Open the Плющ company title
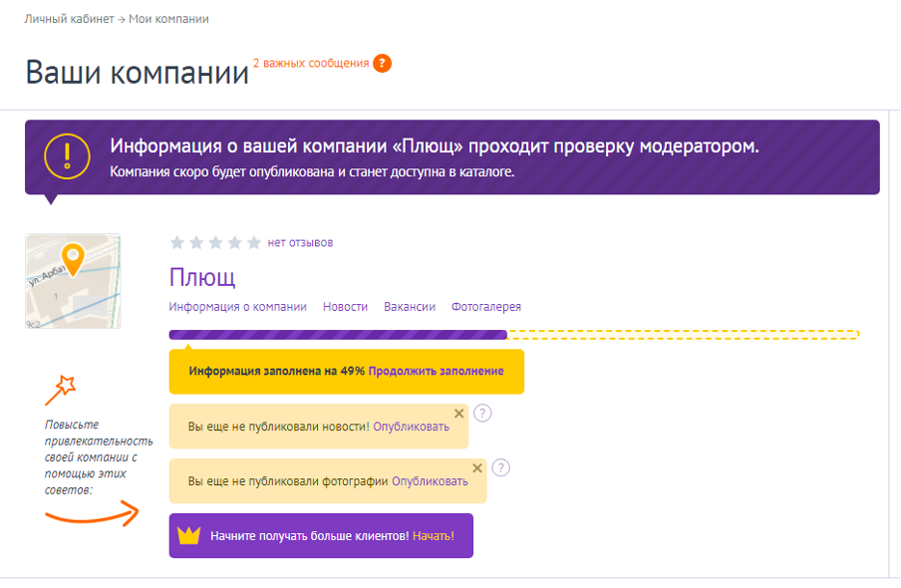This screenshot has height=588, width=901. (202, 276)
